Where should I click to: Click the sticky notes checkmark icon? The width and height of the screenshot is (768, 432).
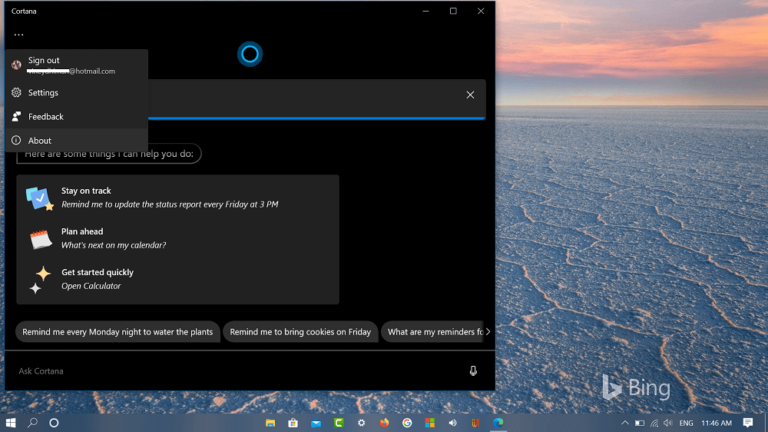tap(39, 198)
